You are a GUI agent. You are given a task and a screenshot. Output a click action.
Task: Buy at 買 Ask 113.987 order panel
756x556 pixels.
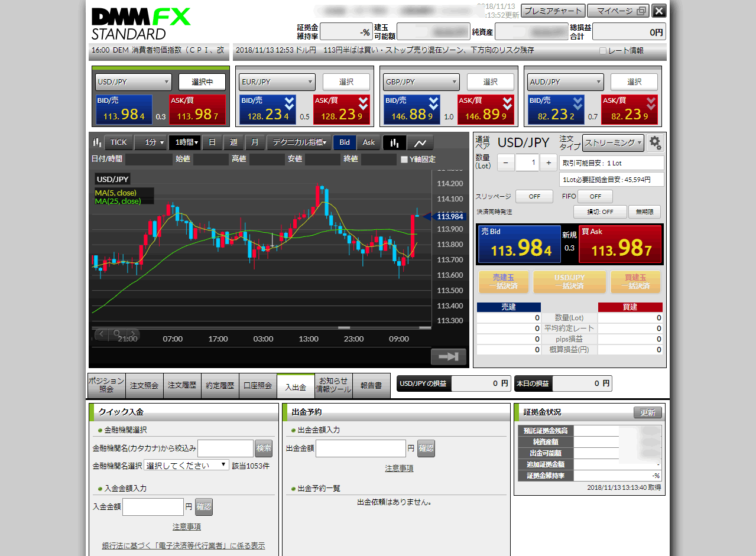[x=620, y=244]
